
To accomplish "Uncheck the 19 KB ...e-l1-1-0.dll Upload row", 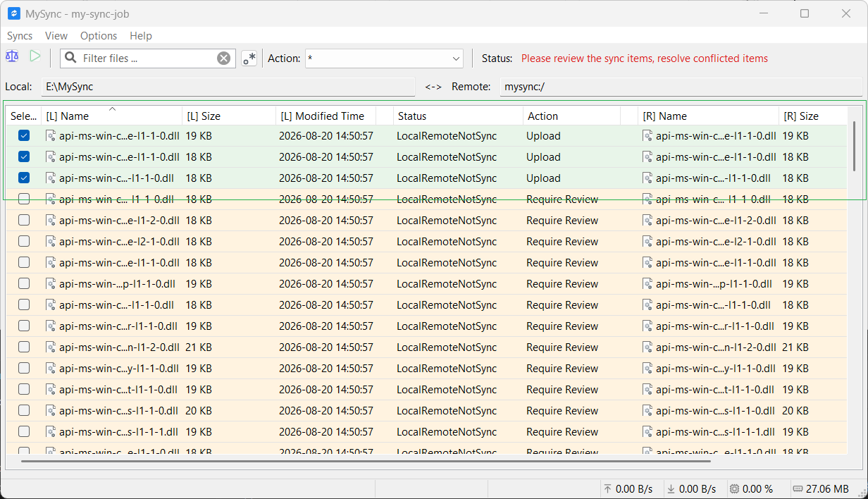I will (24, 136).
